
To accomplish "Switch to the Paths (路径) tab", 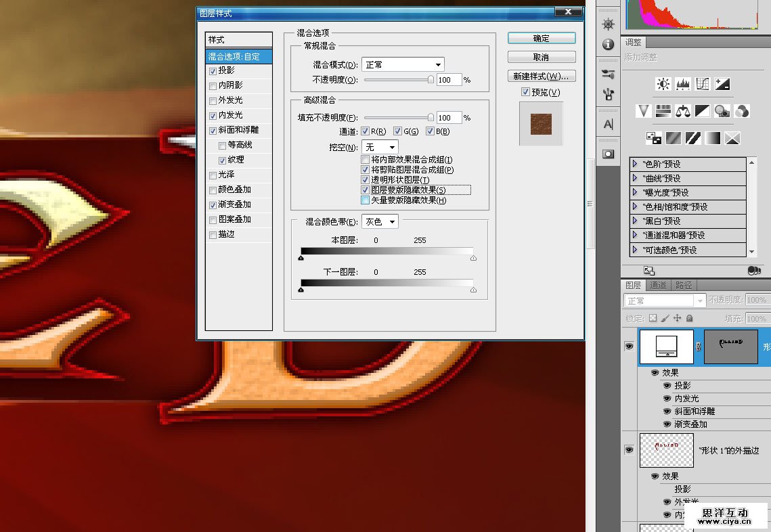I will point(684,285).
